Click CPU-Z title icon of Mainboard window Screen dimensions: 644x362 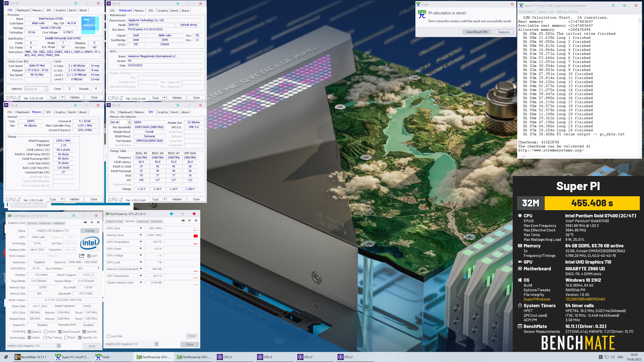tap(109, 4)
